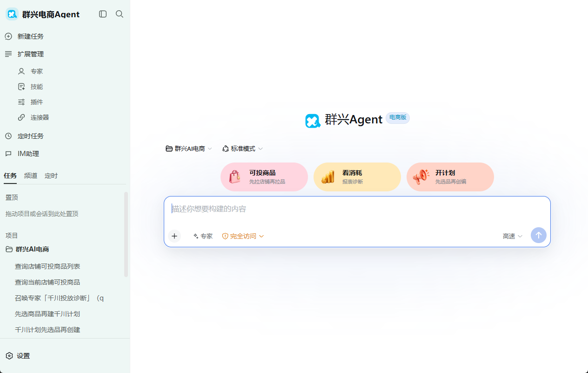Click the folder icon of 群兴AI电商 project
This screenshot has height=373, width=588.
coord(9,249)
